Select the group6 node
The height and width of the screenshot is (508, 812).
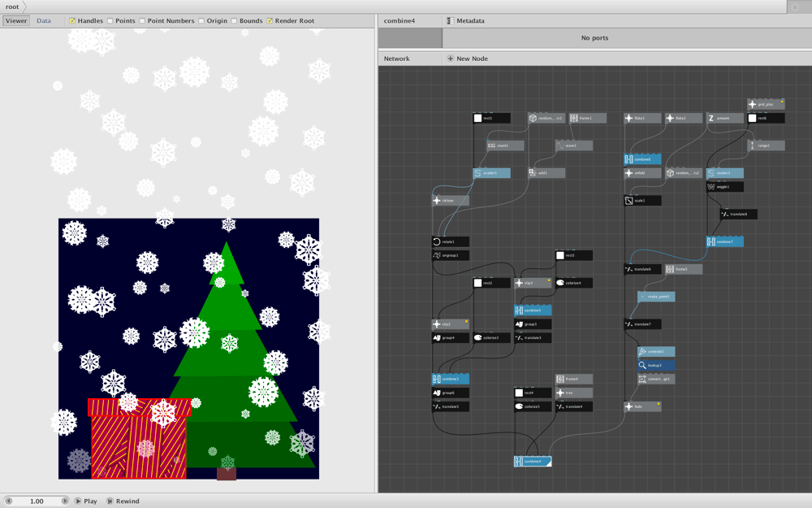(x=451, y=393)
